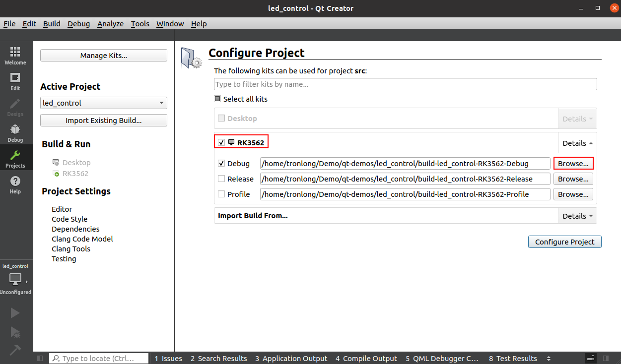Switch to Edit mode

pyautogui.click(x=15, y=82)
